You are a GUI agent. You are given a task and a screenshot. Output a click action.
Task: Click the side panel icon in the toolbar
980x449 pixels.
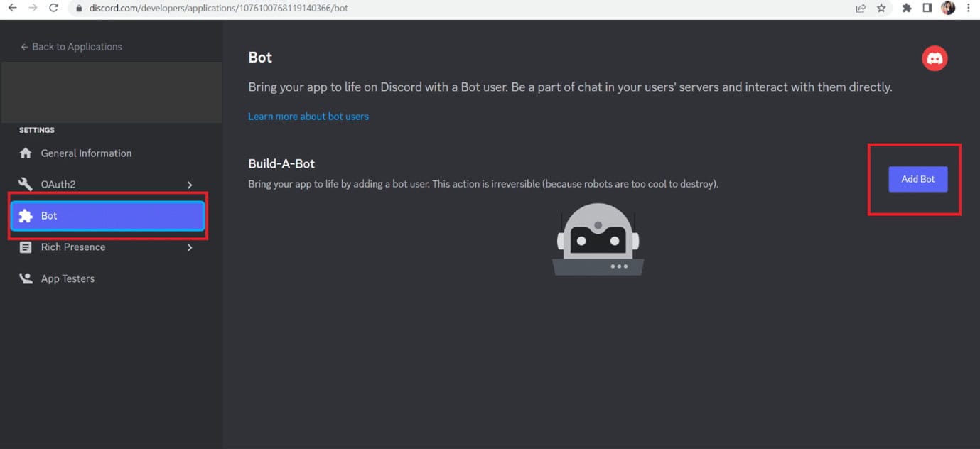927,8
